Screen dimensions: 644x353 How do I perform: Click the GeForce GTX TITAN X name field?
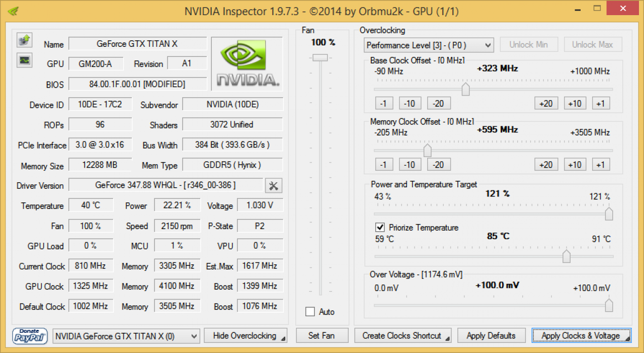(137, 44)
